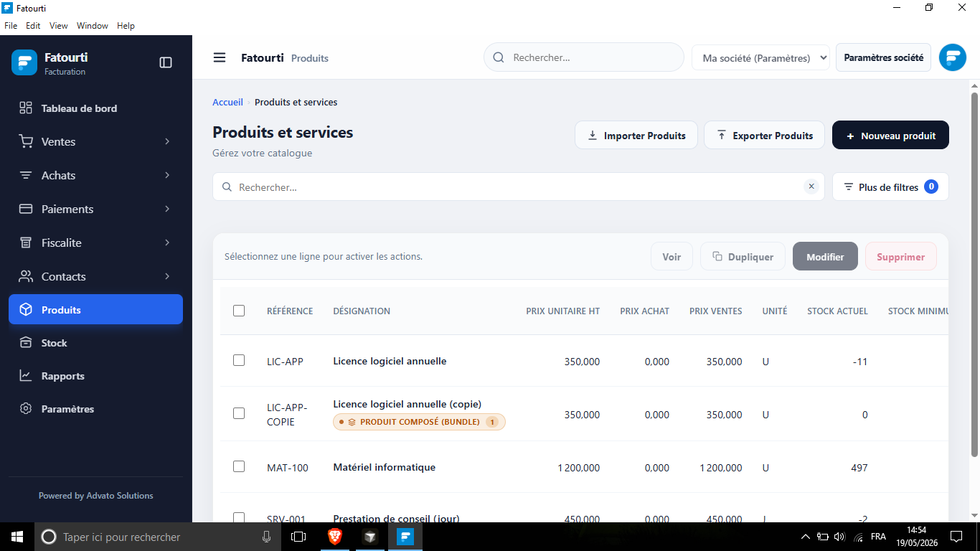Image resolution: width=980 pixels, height=551 pixels.
Task: Click the Voir button
Action: point(672,256)
